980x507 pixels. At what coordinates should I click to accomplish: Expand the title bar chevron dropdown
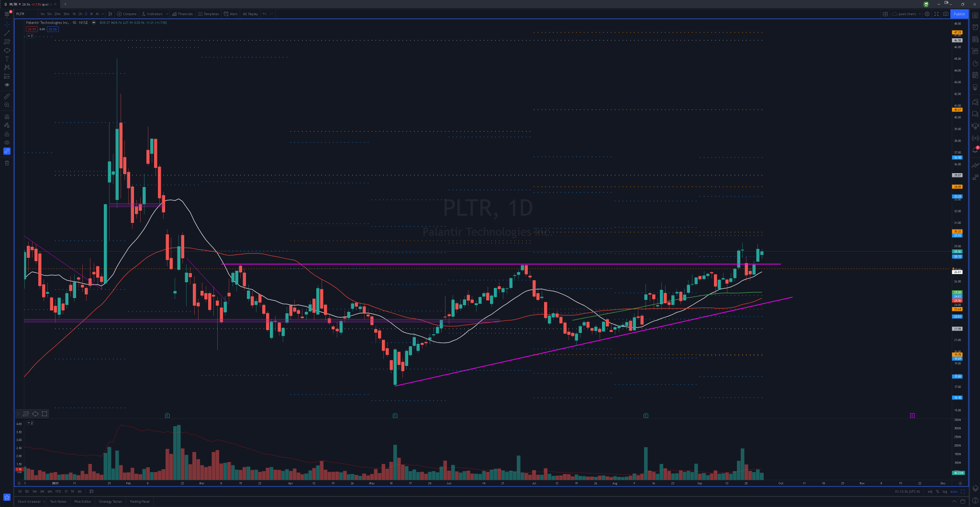tap(938, 4)
